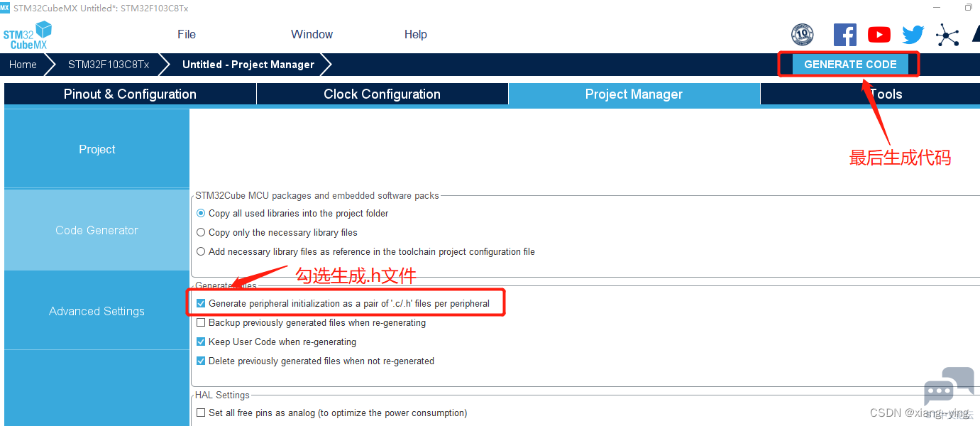Open the Twitter bird icon link
This screenshot has height=426, width=980.
coord(913,35)
